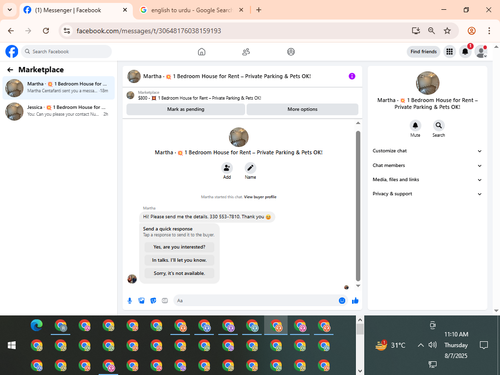Image resolution: width=500 pixels, height=375 pixels.
Task: Open the account profile avatar menu
Action: coord(481,52)
